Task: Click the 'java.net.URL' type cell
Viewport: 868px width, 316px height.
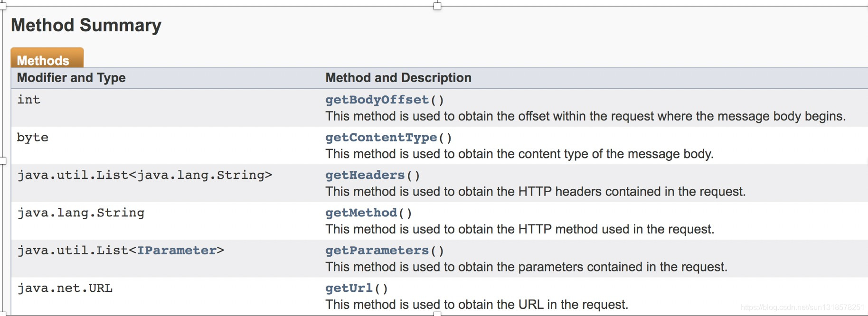Action: pyautogui.click(x=65, y=288)
